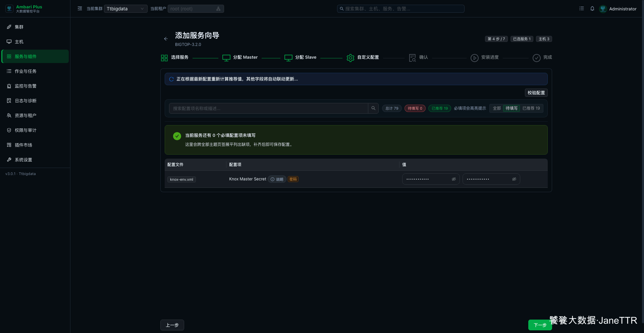Click the 监控与告警 alarm icon
Image resolution: width=644 pixels, height=333 pixels.
[9, 86]
